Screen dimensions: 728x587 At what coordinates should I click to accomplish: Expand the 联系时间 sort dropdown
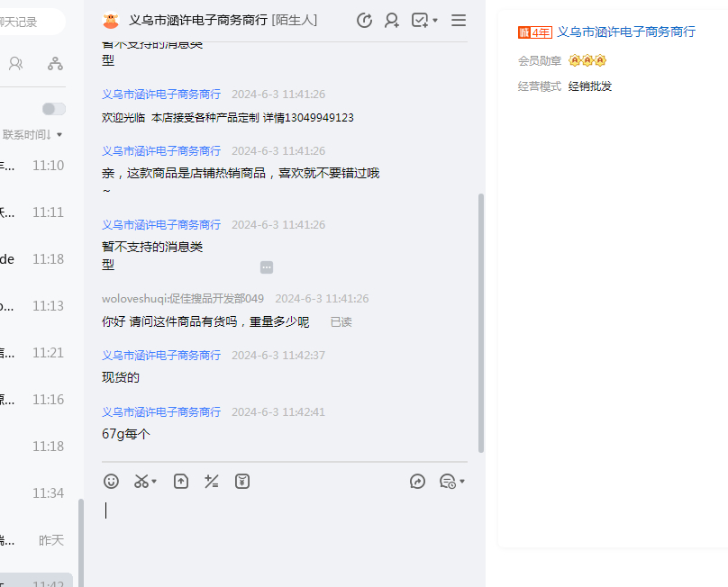[33, 134]
